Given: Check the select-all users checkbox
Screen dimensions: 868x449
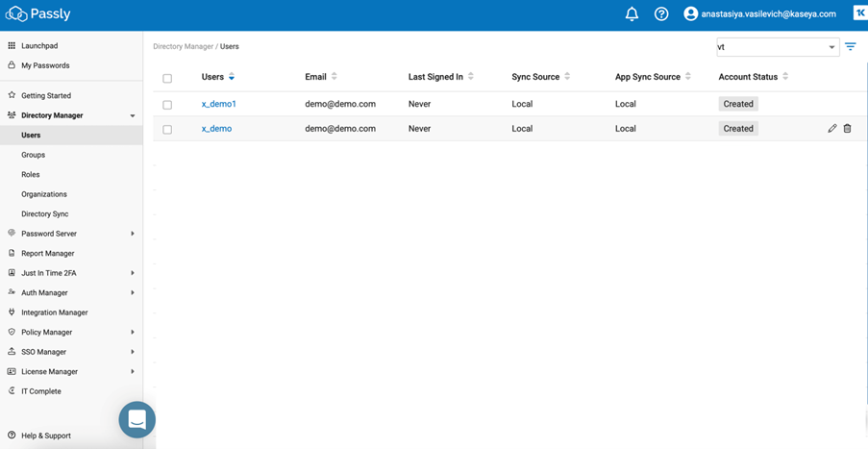Looking at the screenshot, I should 167,79.
